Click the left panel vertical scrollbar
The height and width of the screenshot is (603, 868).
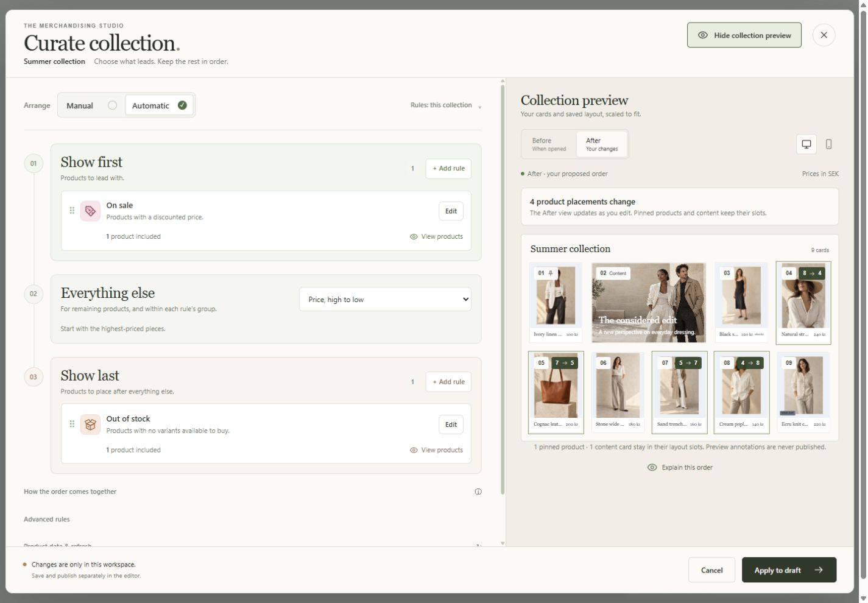click(503, 289)
